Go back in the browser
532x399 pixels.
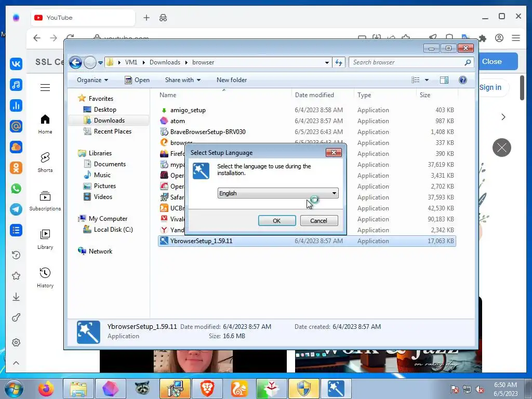point(37,37)
